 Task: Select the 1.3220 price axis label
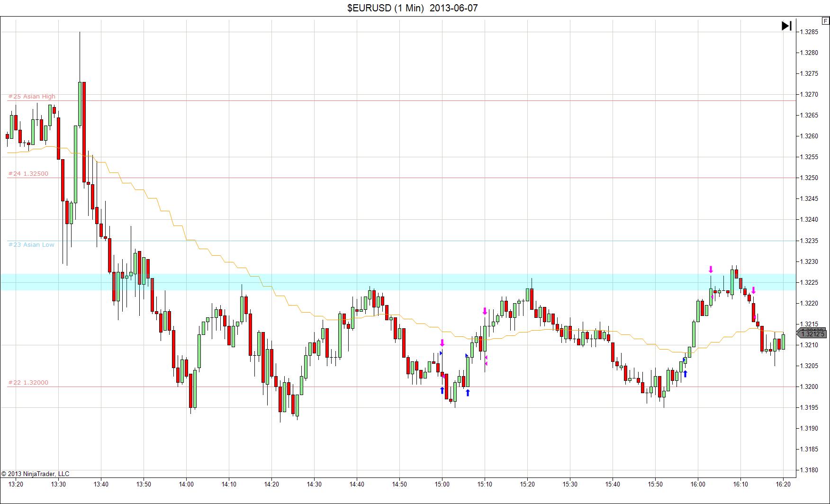809,304
